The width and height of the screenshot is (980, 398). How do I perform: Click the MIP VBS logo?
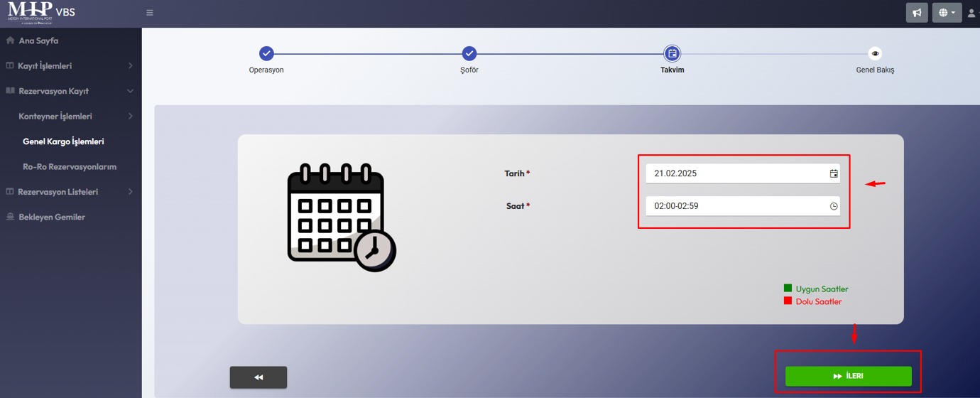tap(40, 13)
